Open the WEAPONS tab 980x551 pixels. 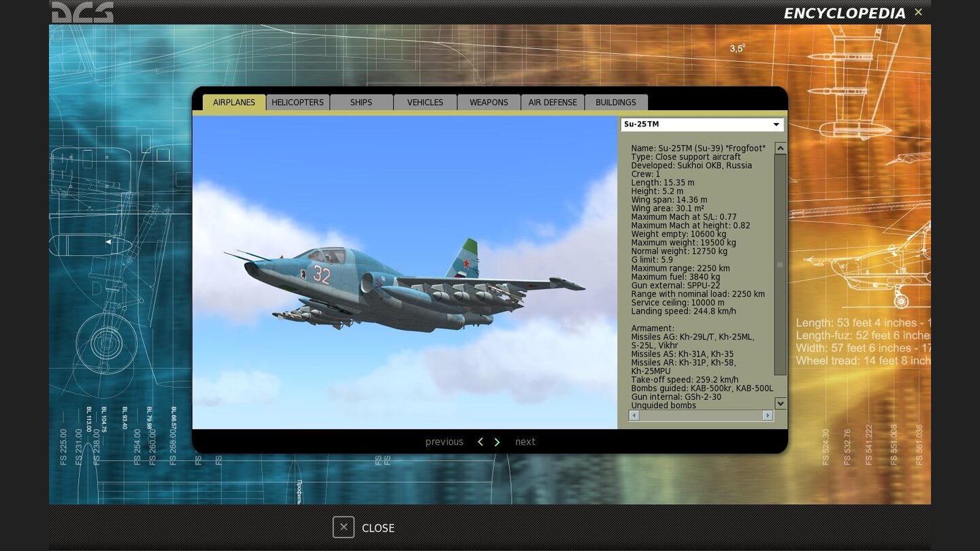pyautogui.click(x=489, y=102)
